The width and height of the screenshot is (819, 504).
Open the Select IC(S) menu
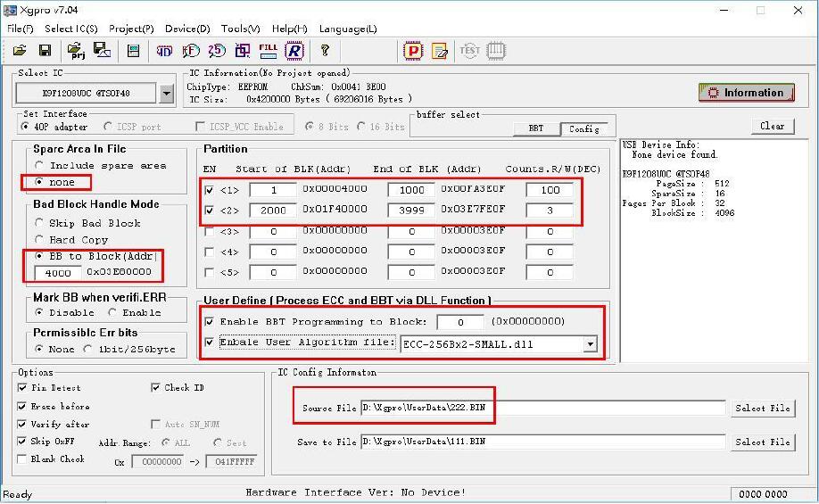(x=71, y=29)
